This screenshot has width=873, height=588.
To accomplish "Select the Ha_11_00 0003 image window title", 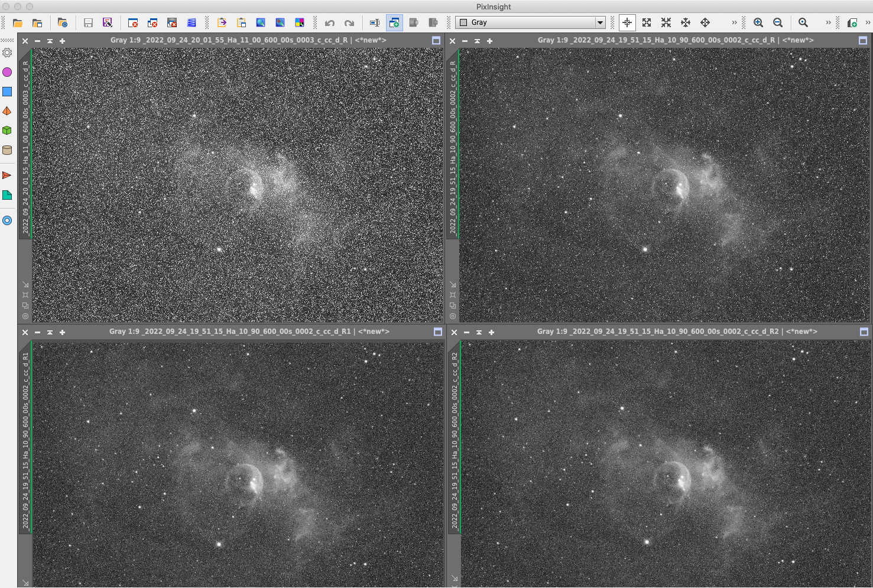I will point(248,40).
